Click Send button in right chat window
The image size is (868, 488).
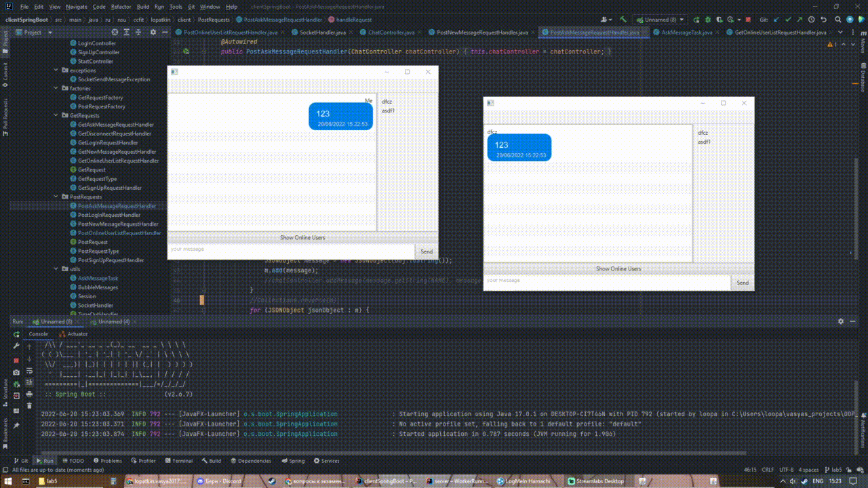click(743, 283)
